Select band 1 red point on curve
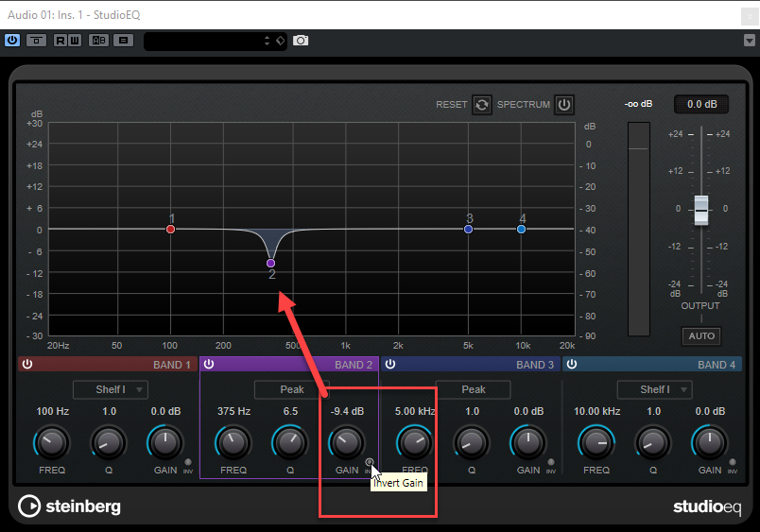 [170, 230]
